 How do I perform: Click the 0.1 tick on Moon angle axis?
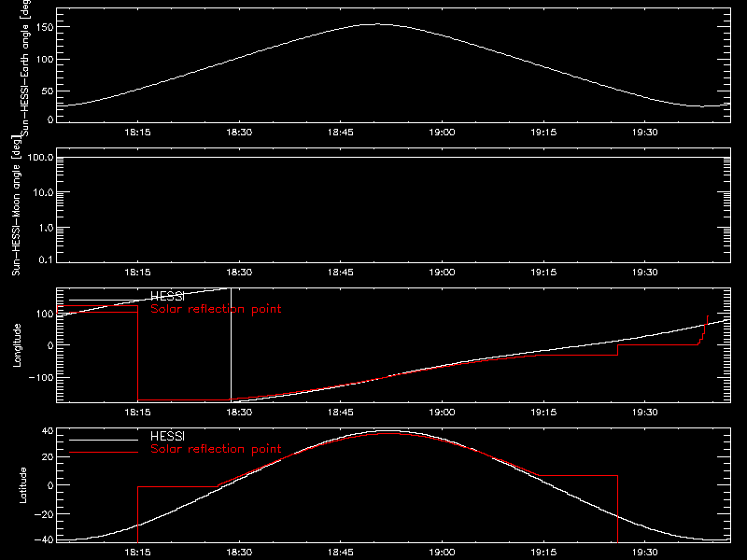point(46,259)
